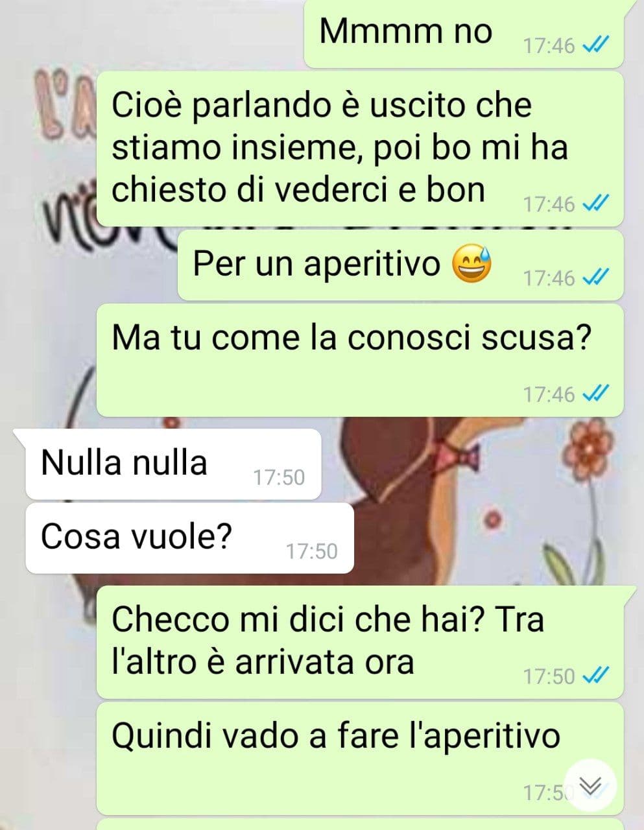The image size is (644, 830).
Task: Click the sweat-smile emoji in aperitivo message
Action: click(x=472, y=265)
